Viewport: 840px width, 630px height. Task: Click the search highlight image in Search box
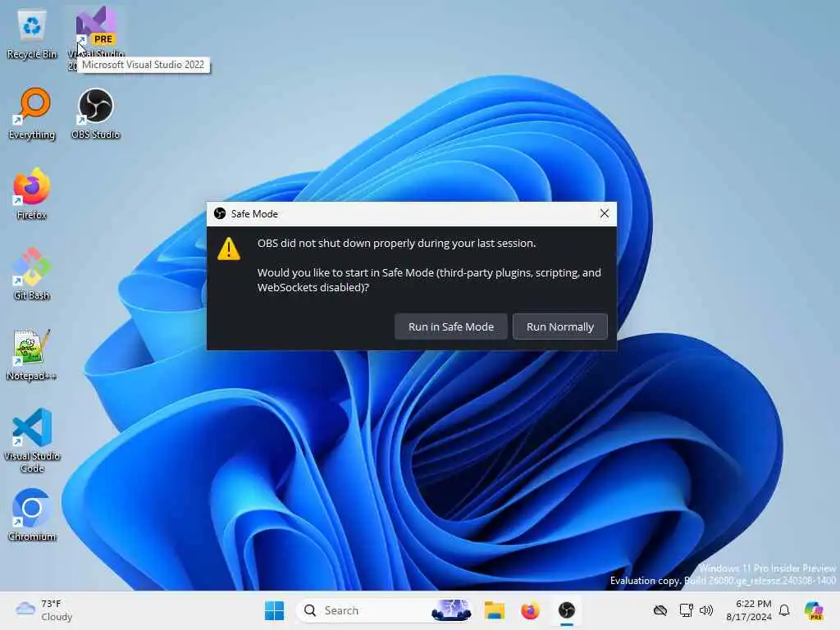point(452,610)
